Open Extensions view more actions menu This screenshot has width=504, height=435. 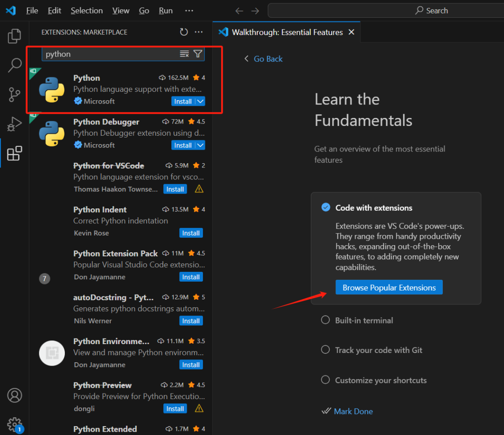(199, 32)
